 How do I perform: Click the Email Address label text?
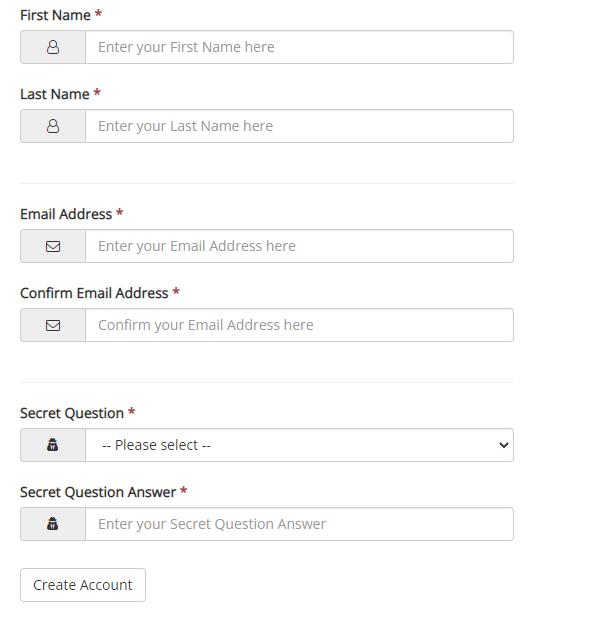tap(66, 214)
